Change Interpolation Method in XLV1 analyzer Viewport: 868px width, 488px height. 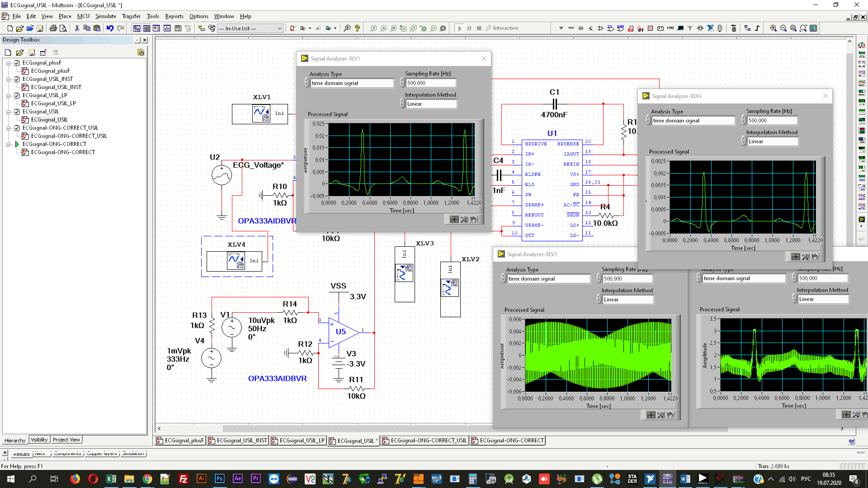pyautogui.click(x=431, y=104)
